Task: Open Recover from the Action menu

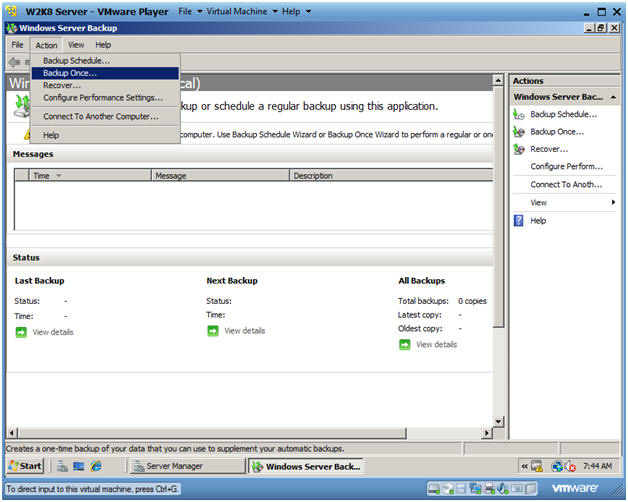Action: coord(105,85)
